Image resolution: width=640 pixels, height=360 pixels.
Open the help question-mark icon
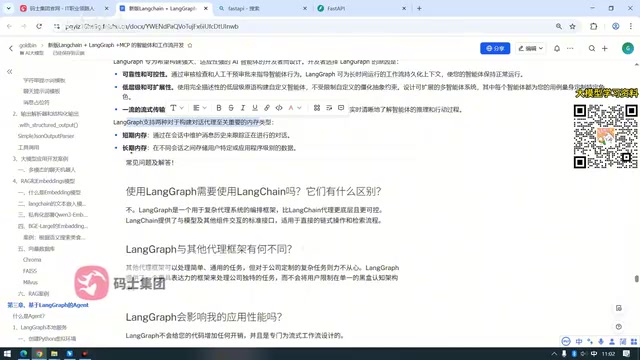pos(619,327)
